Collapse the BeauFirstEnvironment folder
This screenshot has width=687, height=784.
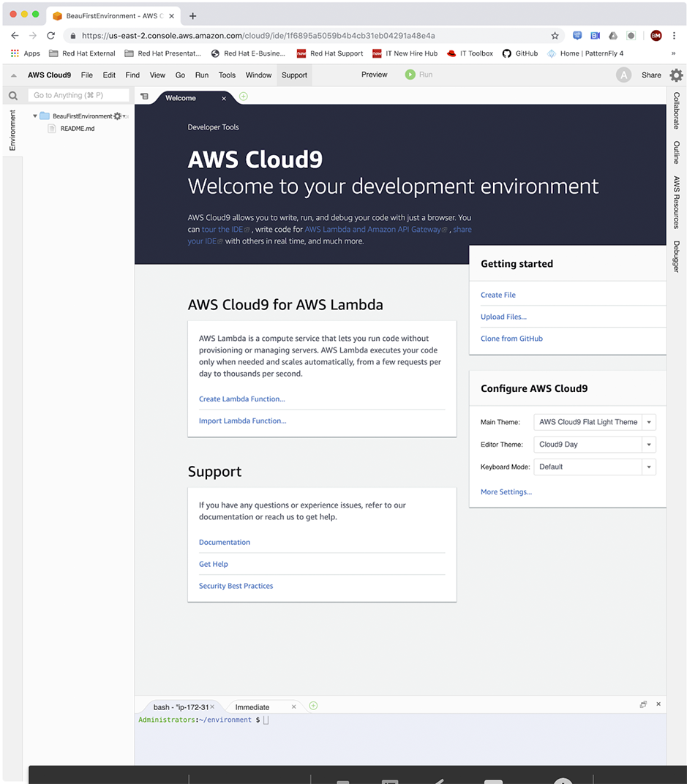tap(34, 115)
